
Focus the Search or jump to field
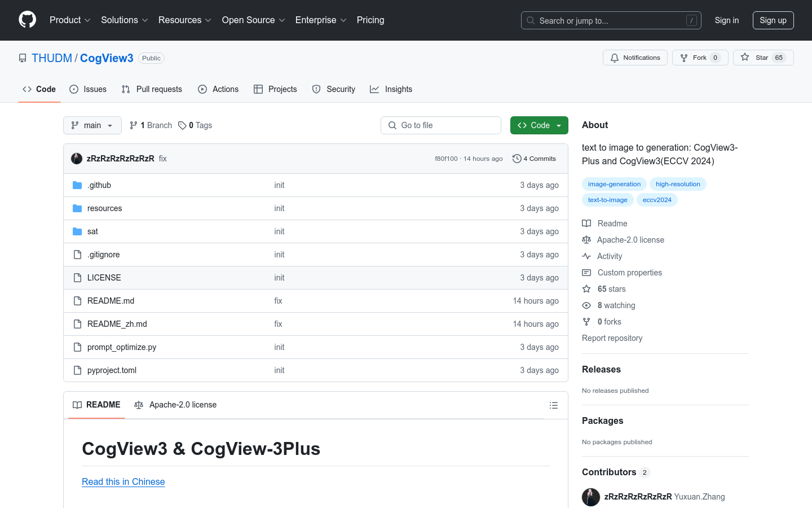611,20
